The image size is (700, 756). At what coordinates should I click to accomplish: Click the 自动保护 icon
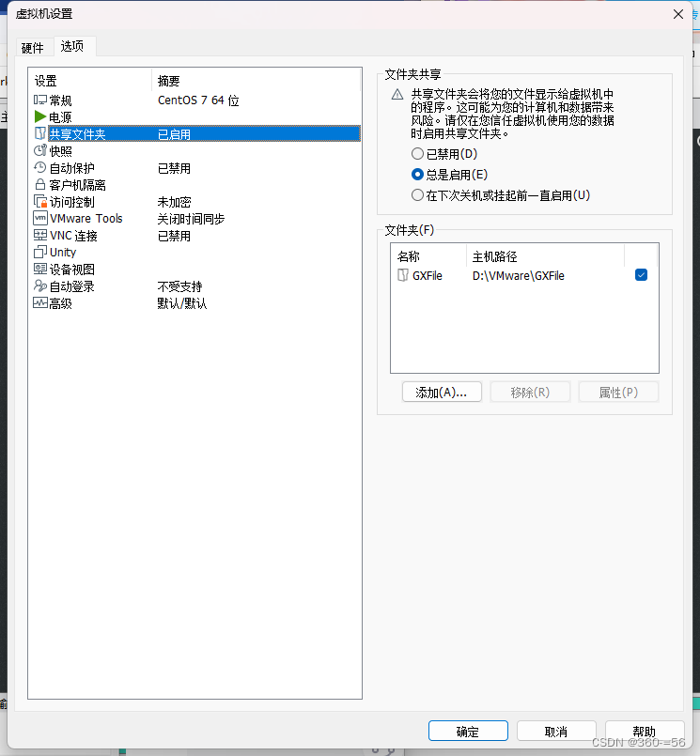40,167
